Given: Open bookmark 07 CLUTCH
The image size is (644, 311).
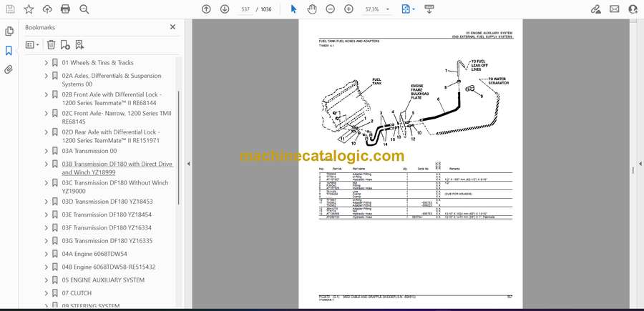Looking at the screenshot, I should (x=77, y=293).
